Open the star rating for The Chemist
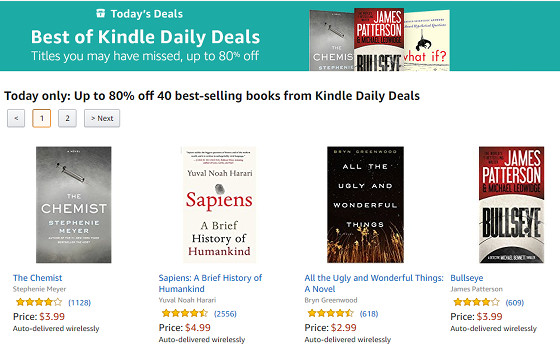 [x=39, y=302]
